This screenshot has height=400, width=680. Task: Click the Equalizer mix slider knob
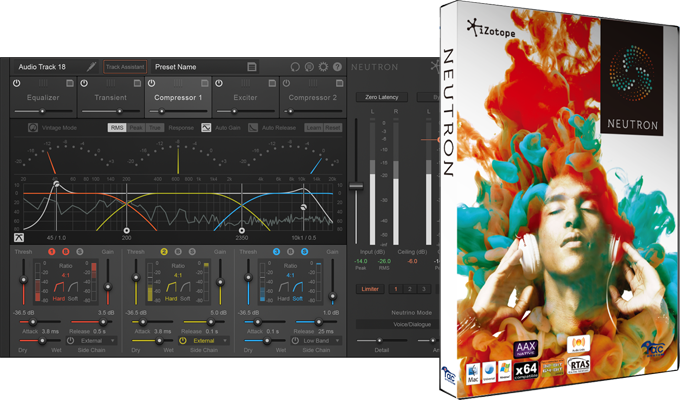click(x=42, y=111)
